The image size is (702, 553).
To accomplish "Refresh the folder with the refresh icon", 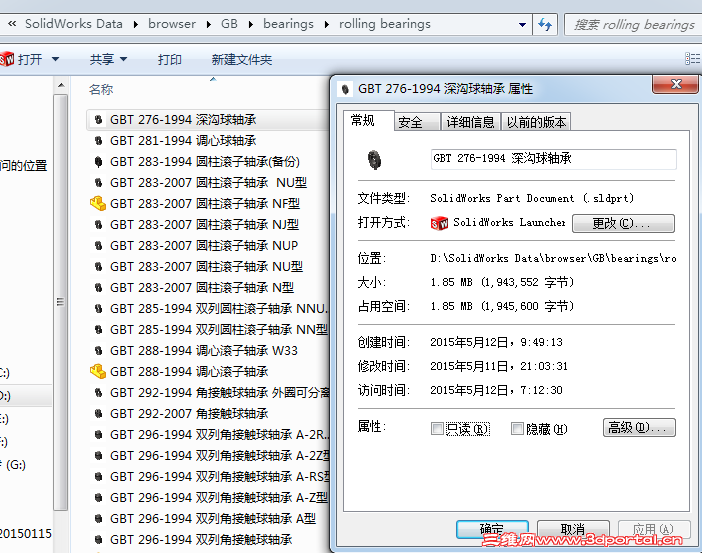I will coord(545,24).
